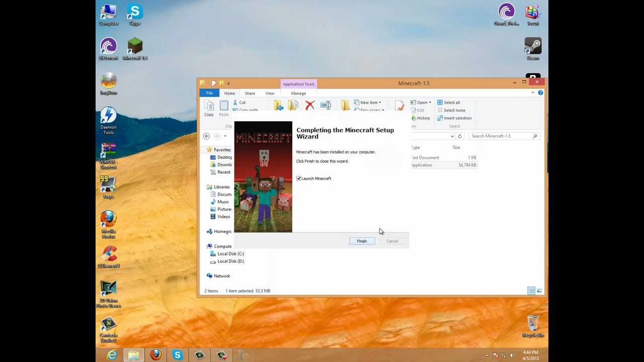Click Invert selection in ribbon

[454, 118]
